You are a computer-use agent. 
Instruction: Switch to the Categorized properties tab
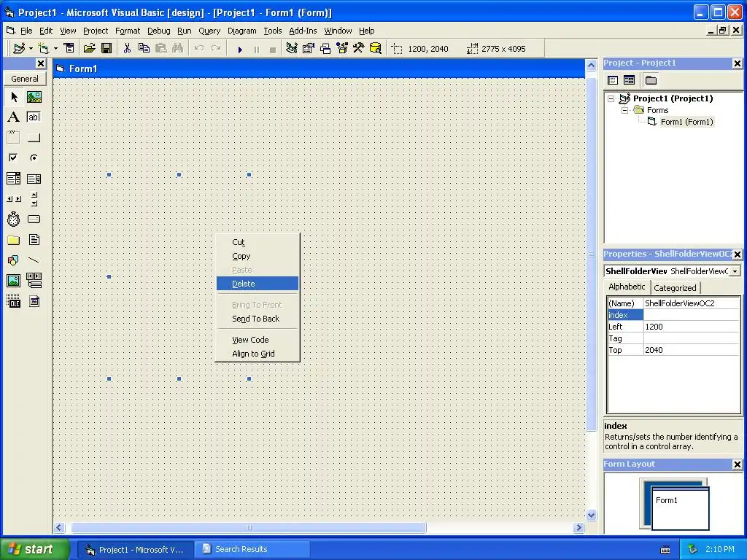click(x=675, y=287)
